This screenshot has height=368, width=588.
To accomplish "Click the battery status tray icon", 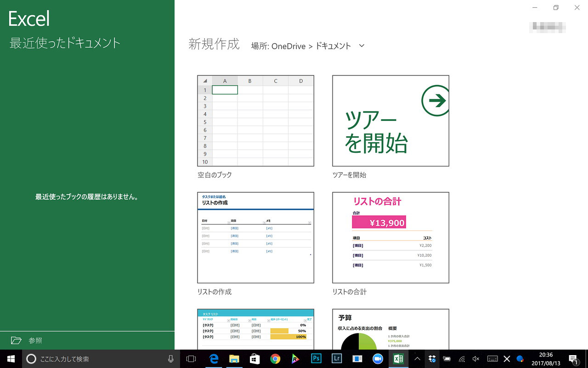I will click(x=447, y=359).
